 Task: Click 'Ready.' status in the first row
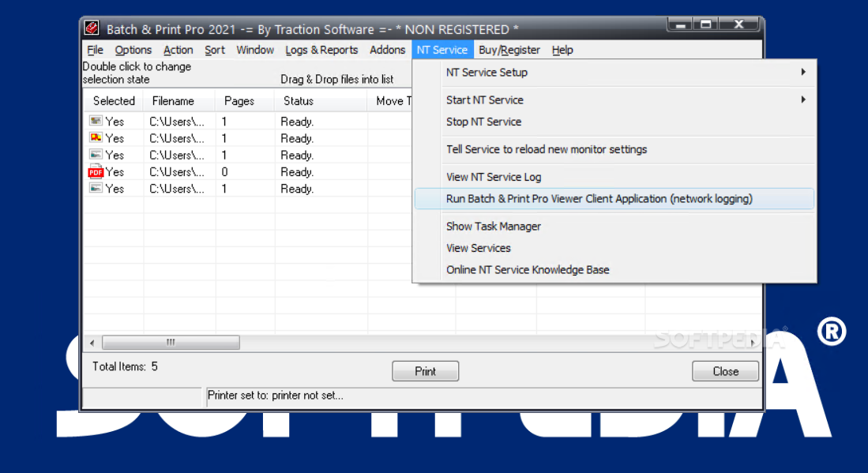(297, 122)
